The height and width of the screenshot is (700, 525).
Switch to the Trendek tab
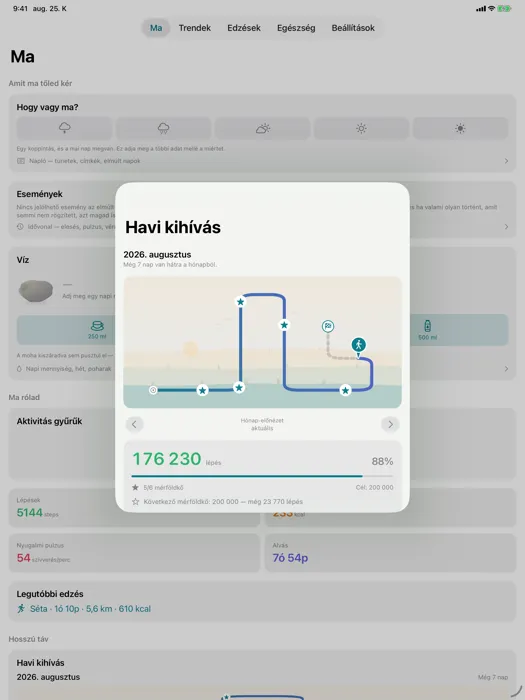(195, 28)
